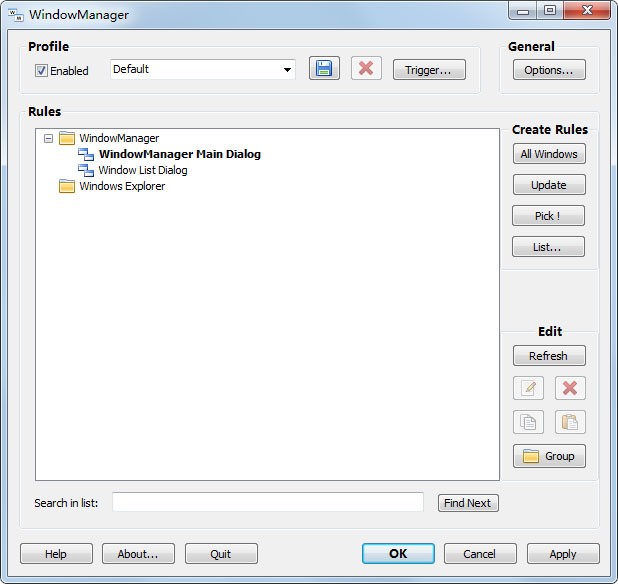
Task: Click the delete profile red X button
Action: 366,69
